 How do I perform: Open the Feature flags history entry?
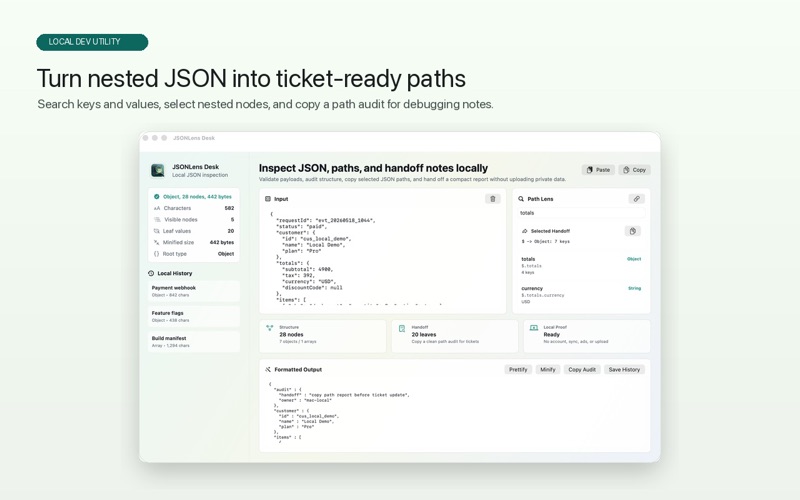(x=193, y=316)
